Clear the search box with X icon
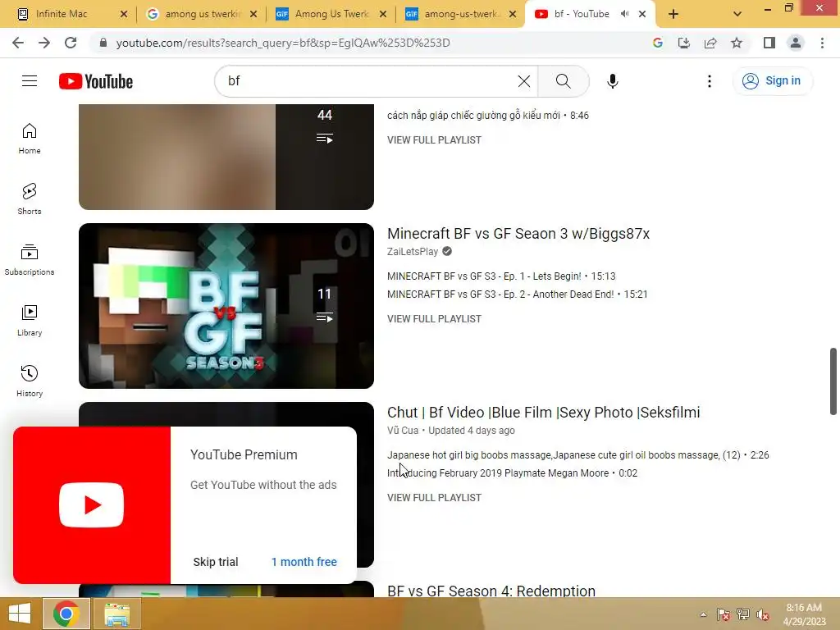 (524, 81)
